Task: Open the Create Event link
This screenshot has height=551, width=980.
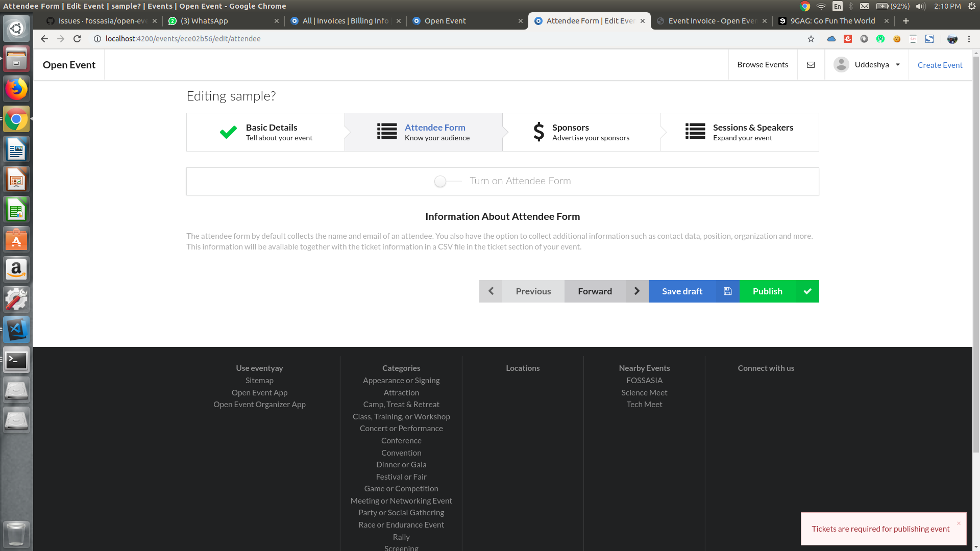Action: click(940, 65)
